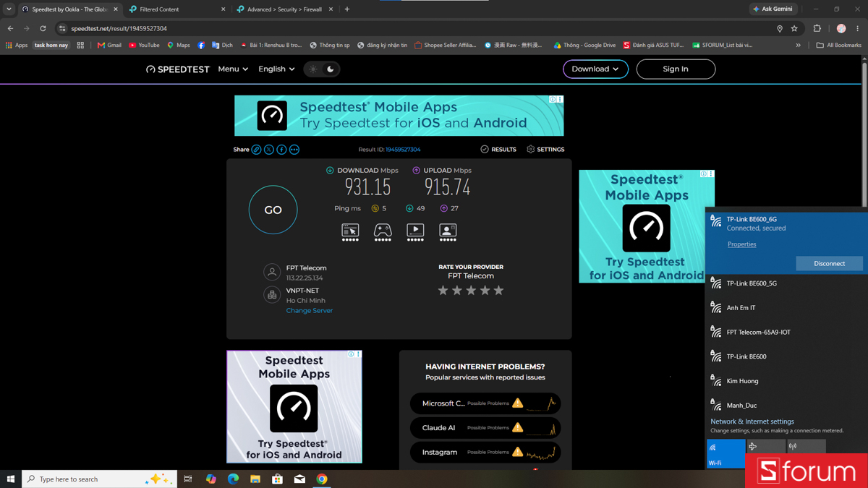The height and width of the screenshot is (488, 868).
Task: Select FPT Telecom-65A9-IOT network
Action: point(786,333)
